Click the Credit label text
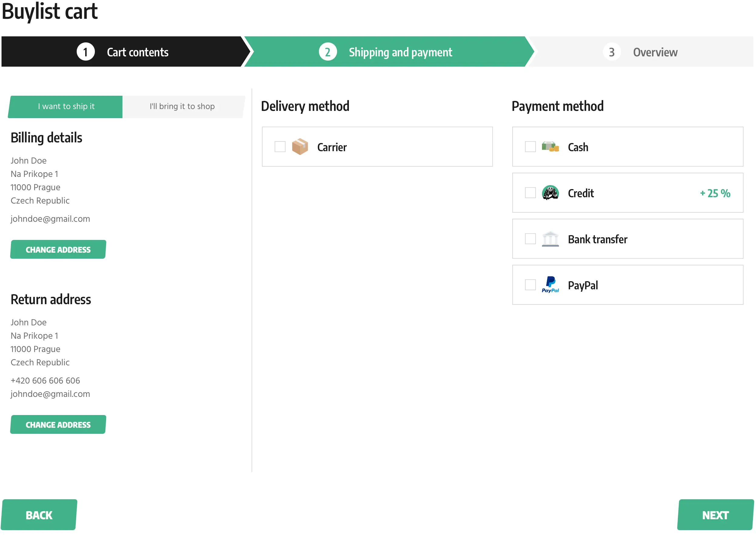The width and height of the screenshot is (756, 535). (581, 193)
